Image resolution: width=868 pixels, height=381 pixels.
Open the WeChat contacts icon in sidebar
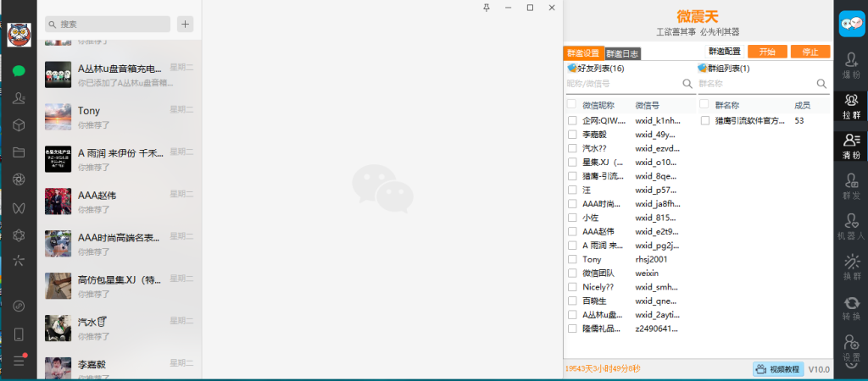pyautogui.click(x=19, y=98)
